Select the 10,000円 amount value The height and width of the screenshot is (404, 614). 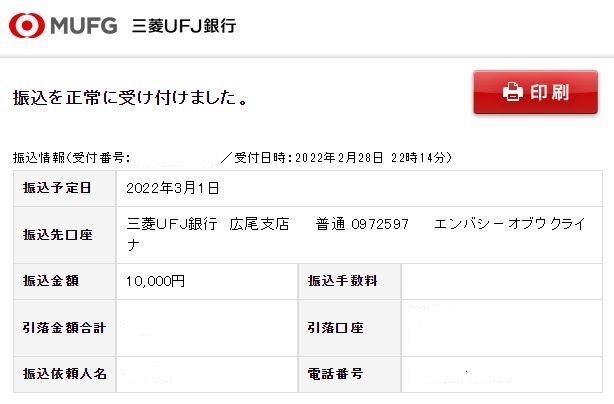[x=155, y=281]
